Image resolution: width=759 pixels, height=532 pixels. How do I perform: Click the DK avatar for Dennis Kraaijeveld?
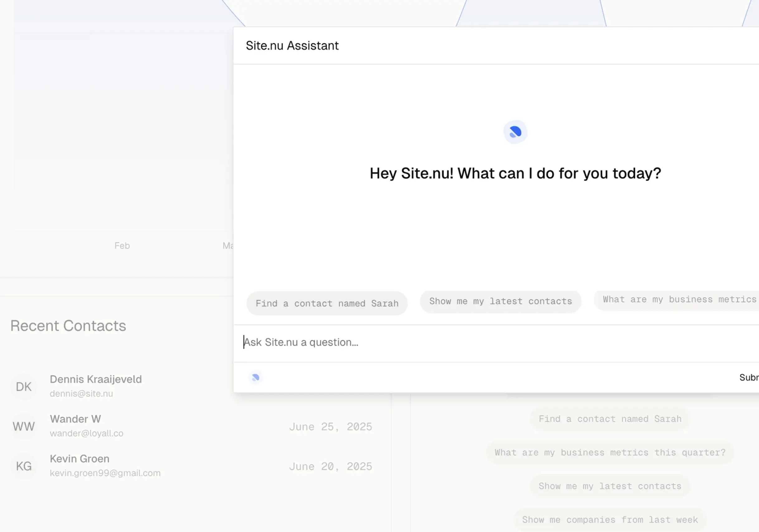click(24, 387)
